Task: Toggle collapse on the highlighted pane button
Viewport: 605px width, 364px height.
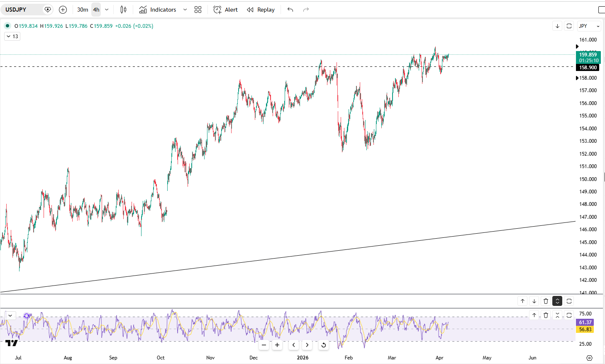Action: 557,301
